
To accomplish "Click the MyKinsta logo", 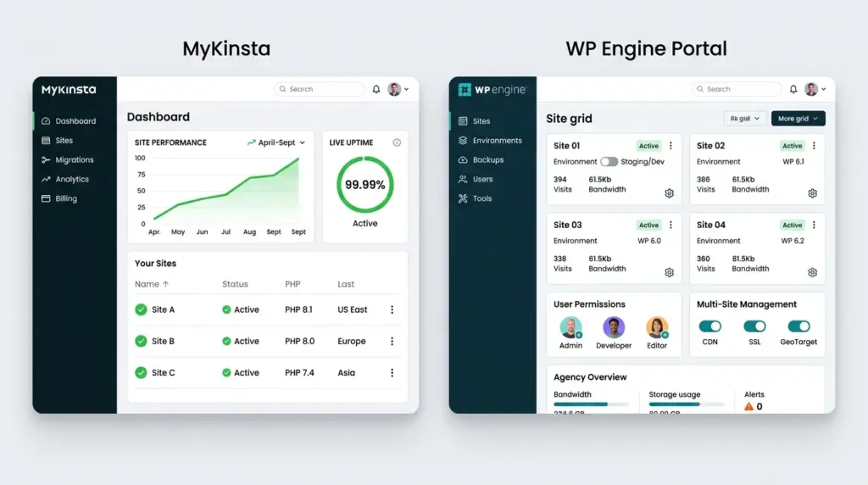I will (69, 90).
